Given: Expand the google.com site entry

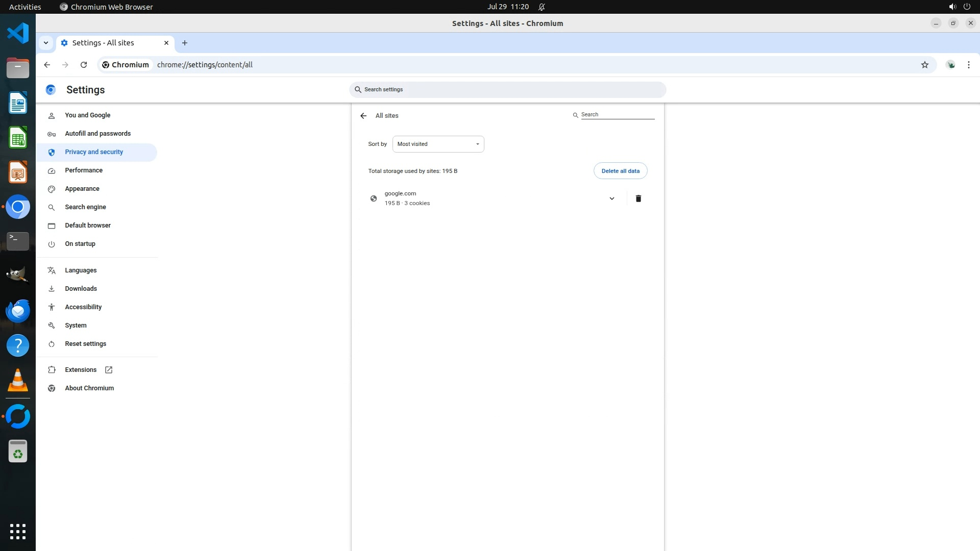Looking at the screenshot, I should pyautogui.click(x=611, y=198).
